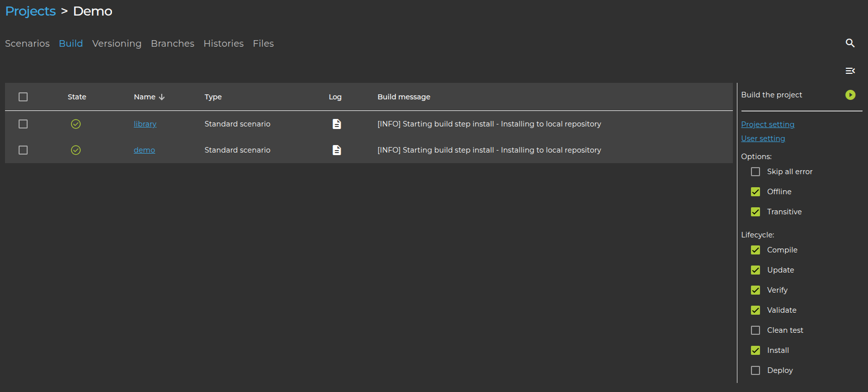Viewport: 868px width, 392px height.
Task: Sort by Name arrow icon
Action: click(x=162, y=97)
